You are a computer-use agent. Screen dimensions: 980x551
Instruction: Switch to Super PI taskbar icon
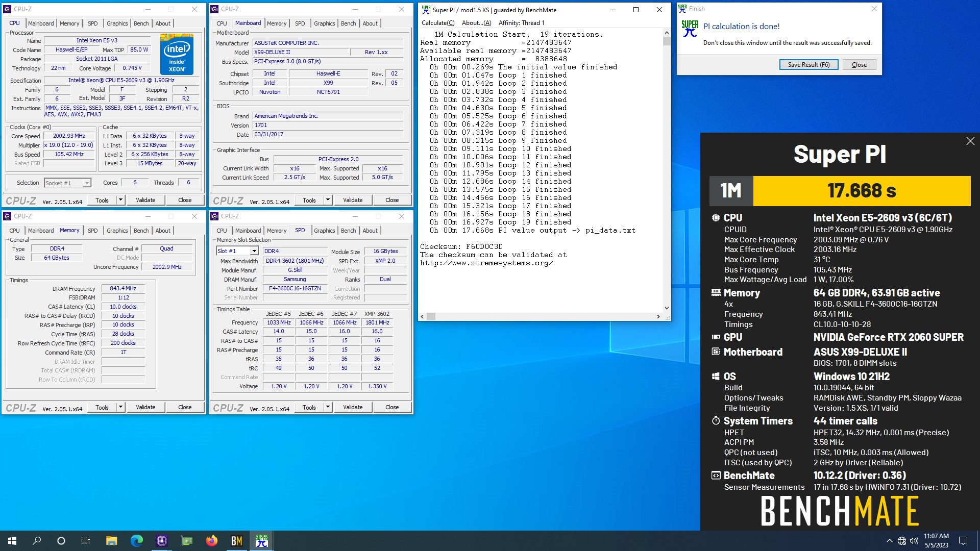[x=261, y=541]
